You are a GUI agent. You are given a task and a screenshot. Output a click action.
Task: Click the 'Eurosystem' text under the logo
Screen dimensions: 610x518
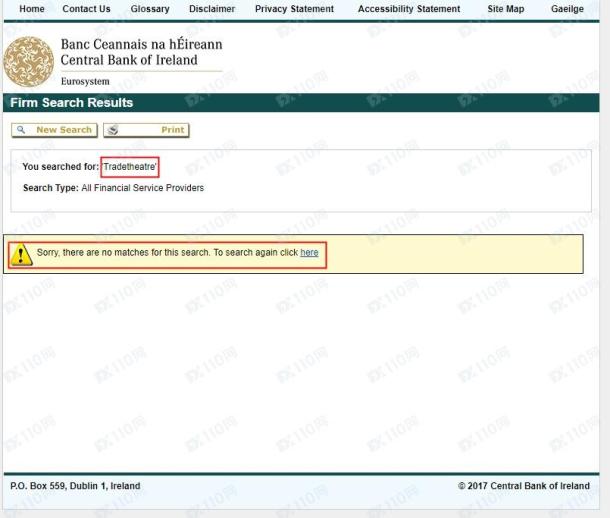point(85,81)
